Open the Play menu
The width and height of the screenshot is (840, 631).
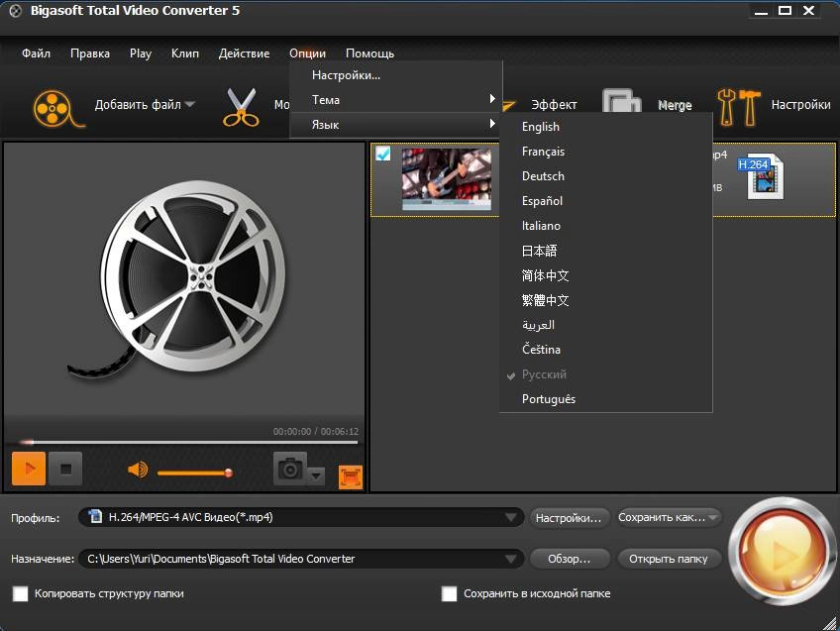tap(141, 53)
